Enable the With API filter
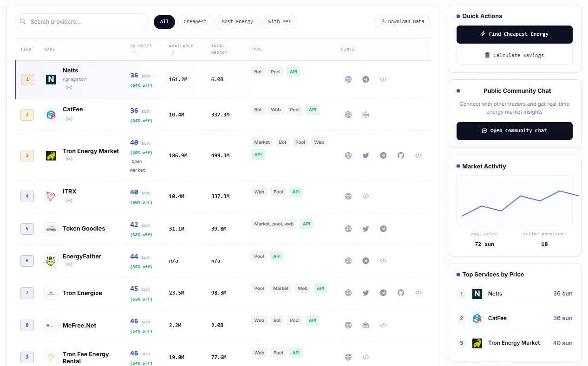The width and height of the screenshot is (588, 366). (280, 22)
